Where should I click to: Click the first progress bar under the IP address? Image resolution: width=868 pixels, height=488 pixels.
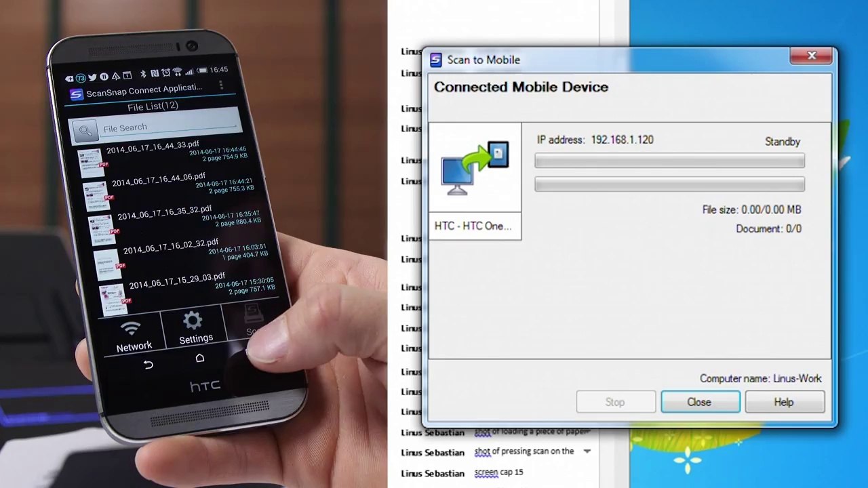pos(670,161)
